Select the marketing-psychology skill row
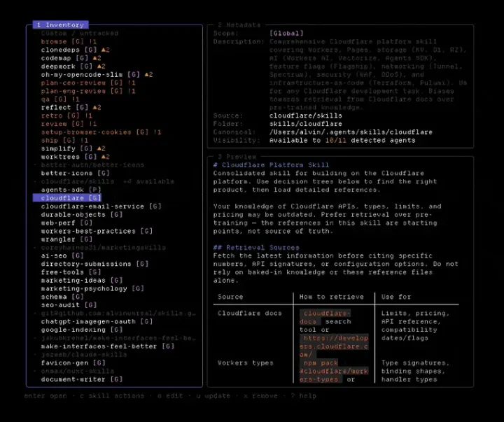The height and width of the screenshot is (422, 504). click(x=92, y=288)
